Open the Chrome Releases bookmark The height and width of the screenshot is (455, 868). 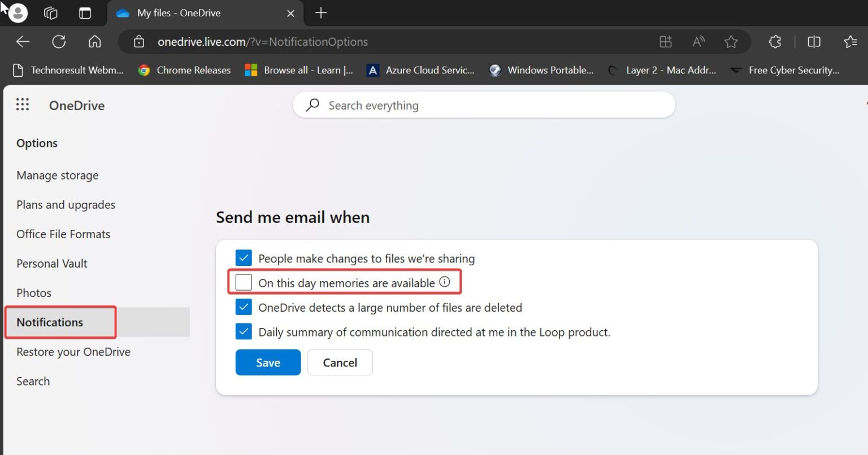pos(184,70)
